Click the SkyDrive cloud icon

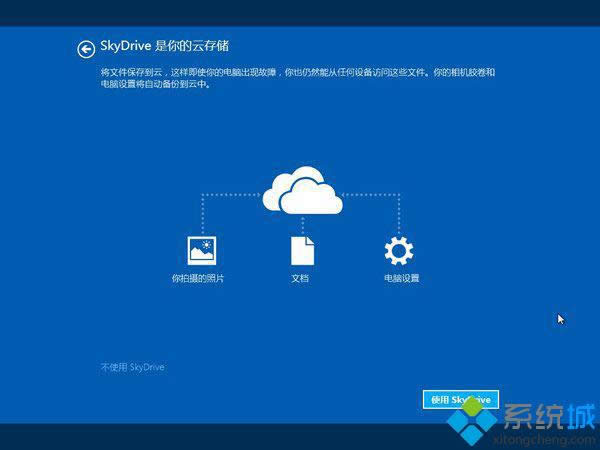point(302,190)
